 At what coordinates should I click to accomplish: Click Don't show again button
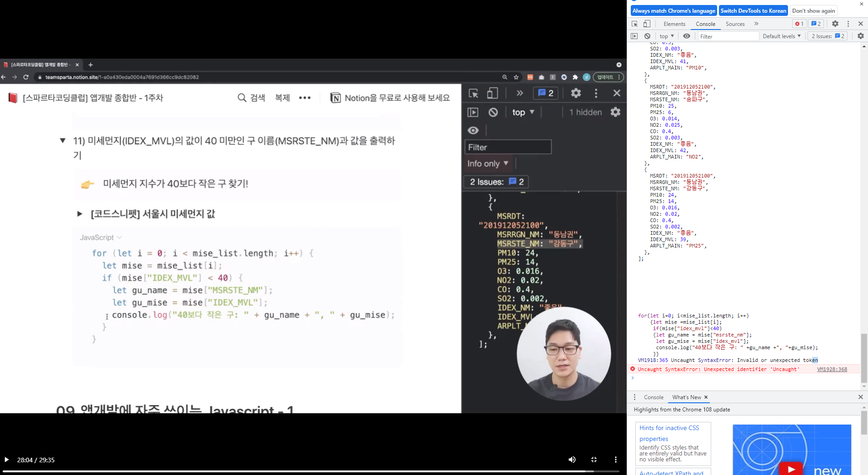click(x=813, y=11)
